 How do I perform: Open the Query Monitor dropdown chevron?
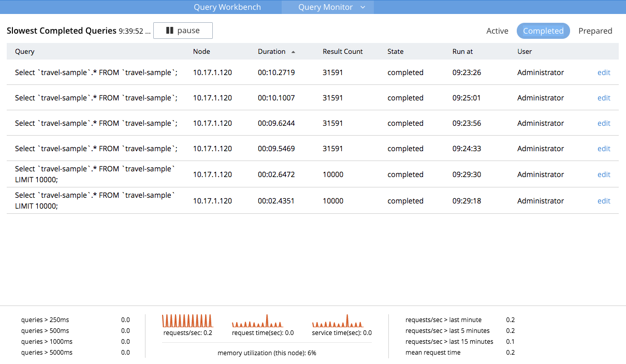click(x=363, y=7)
